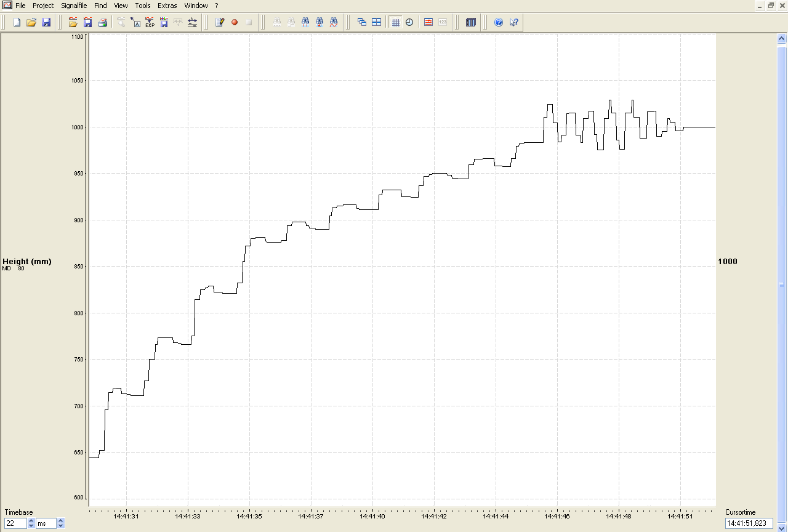Toggle the clock time-axis icon
The width and height of the screenshot is (788, 532).
[x=409, y=22]
